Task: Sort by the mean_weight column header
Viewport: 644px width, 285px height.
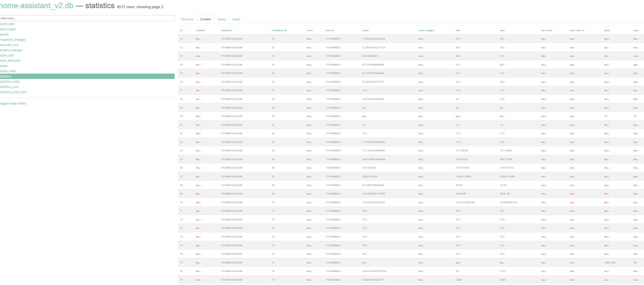Action: pyautogui.click(x=426, y=30)
